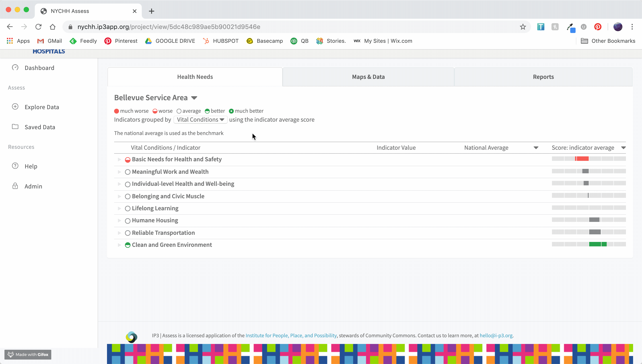Open the Basecamp bookmark
Screen dimensions: 642x364
[265, 41]
